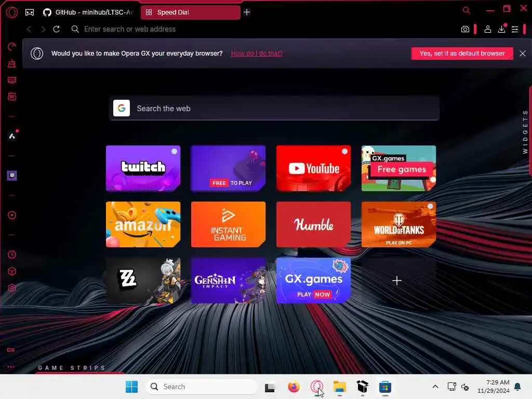Select the Speed Dial tab
The width and height of the screenshot is (532, 399).
(x=190, y=12)
